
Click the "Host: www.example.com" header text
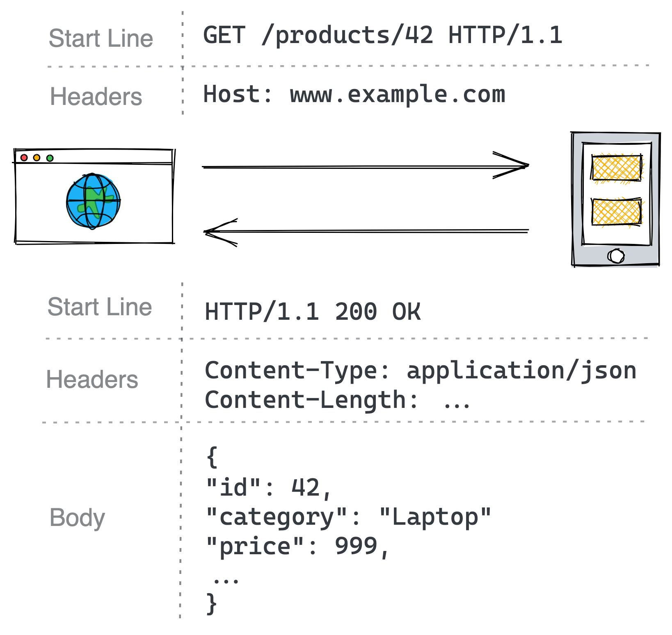click(x=354, y=95)
